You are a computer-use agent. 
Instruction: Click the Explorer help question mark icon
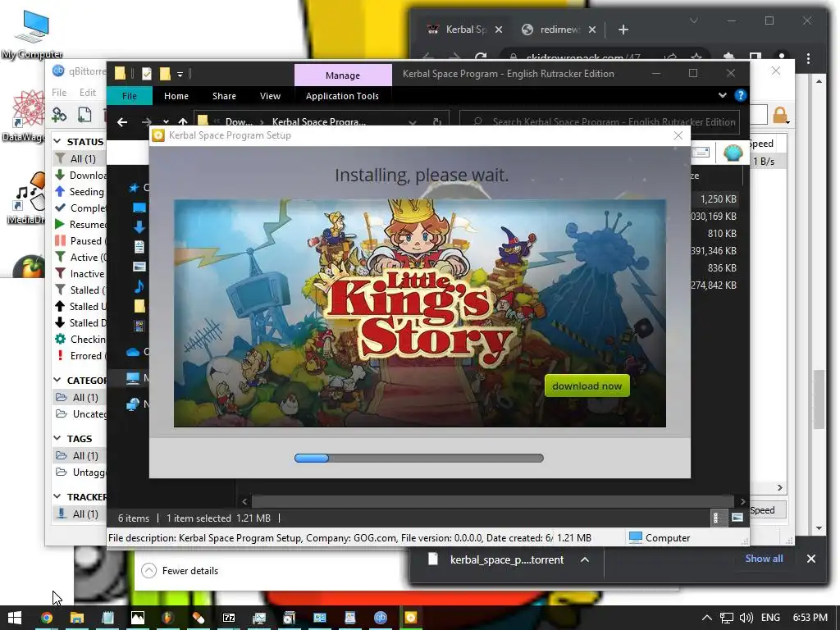[741, 95]
